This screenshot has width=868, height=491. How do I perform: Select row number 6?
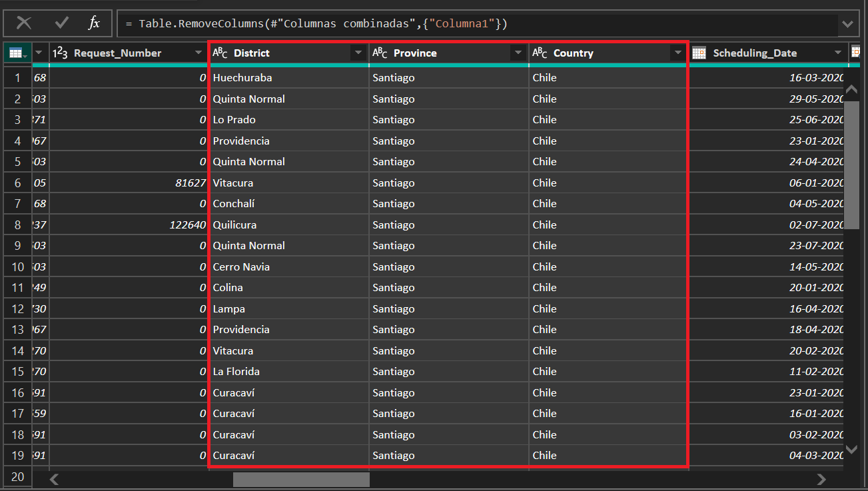(x=17, y=183)
